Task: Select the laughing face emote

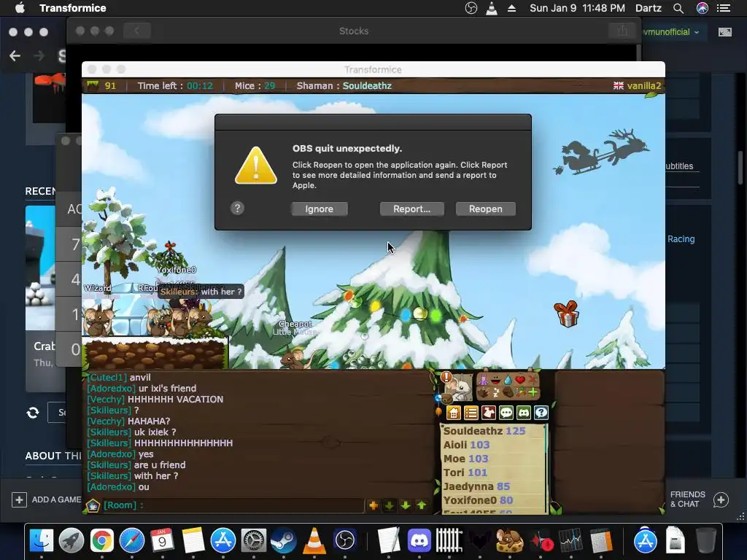Action: click(x=495, y=379)
